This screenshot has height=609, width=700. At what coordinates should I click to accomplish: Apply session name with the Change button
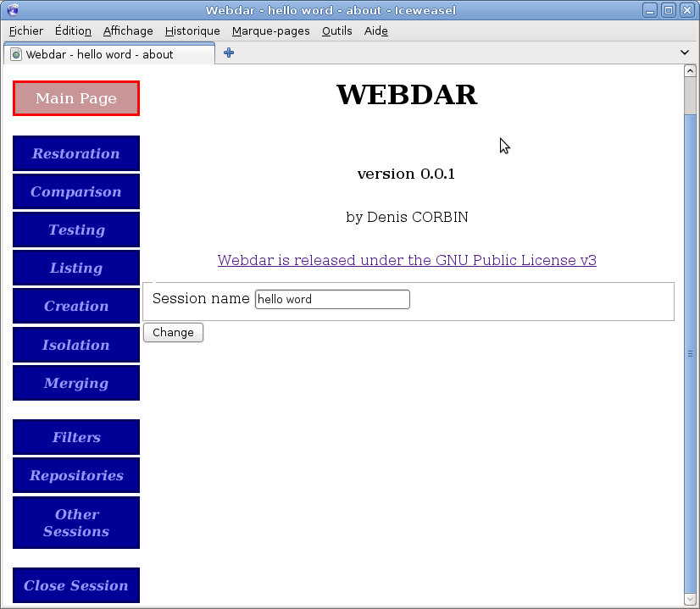click(x=173, y=332)
